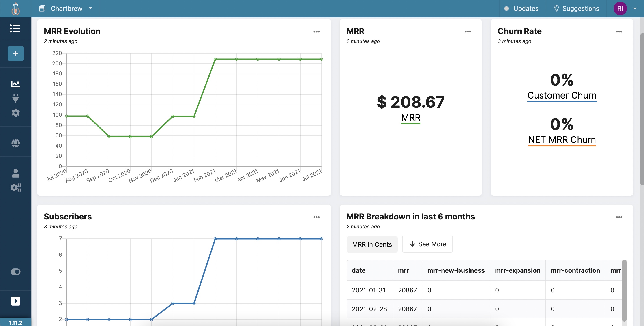
Task: Click the Updates status dot icon
Action: coord(506,9)
